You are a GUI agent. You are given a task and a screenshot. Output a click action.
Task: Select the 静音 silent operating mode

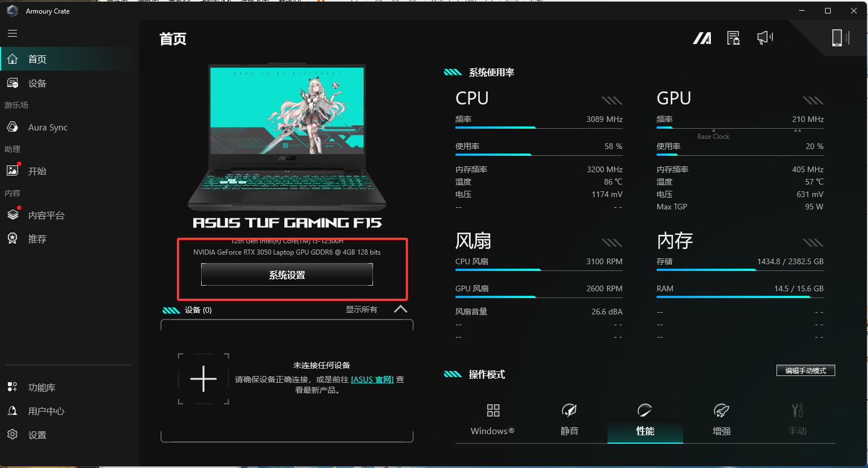click(x=569, y=420)
